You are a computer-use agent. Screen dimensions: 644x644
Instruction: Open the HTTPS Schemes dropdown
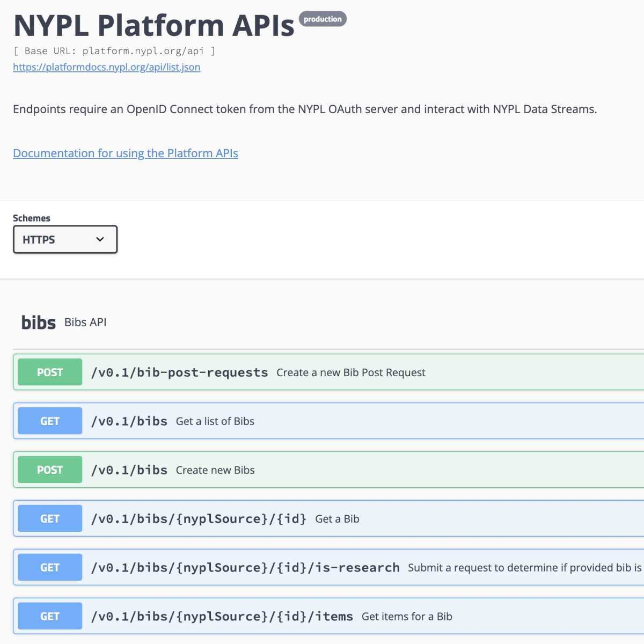pos(64,239)
